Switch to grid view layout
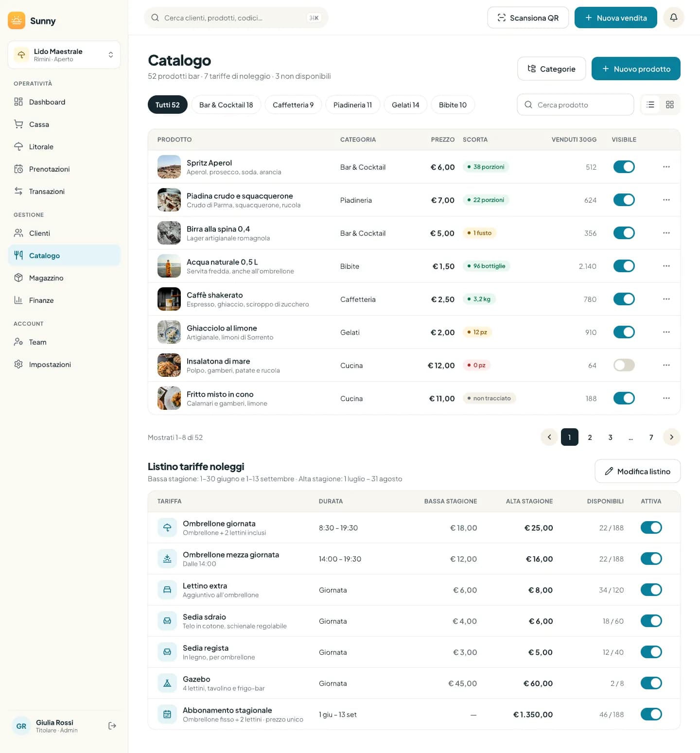Viewport: 700px width, 753px height. [670, 105]
